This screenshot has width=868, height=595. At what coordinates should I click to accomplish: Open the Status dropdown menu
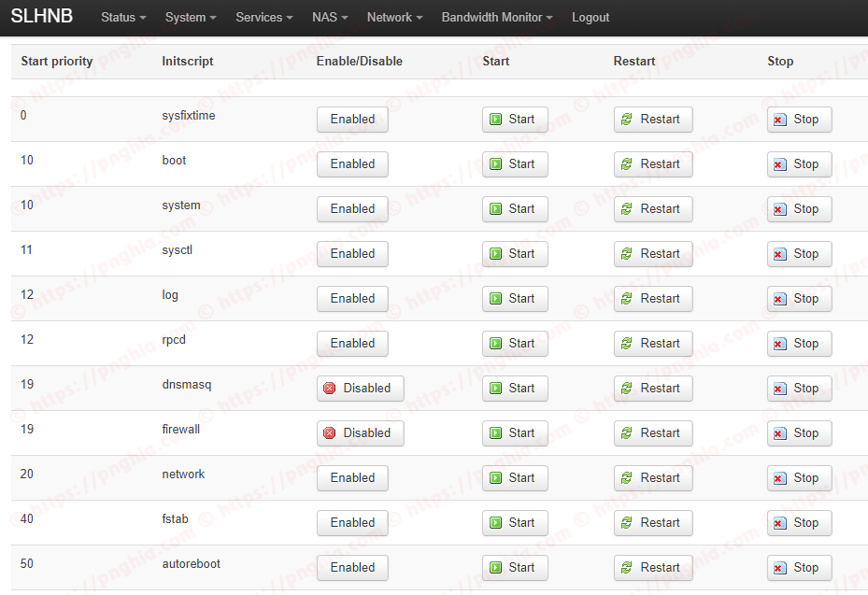click(123, 17)
